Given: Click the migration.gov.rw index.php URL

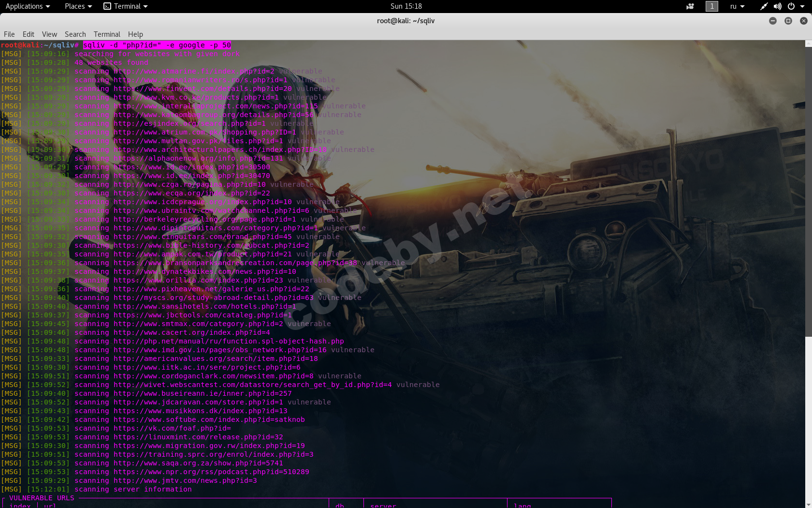Looking at the screenshot, I should coord(209,446).
